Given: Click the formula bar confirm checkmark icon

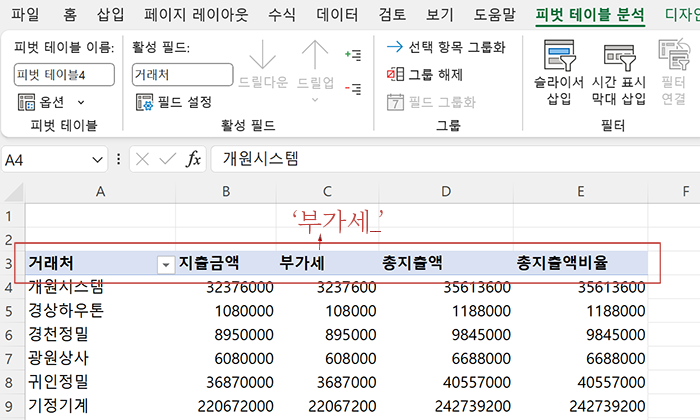Looking at the screenshot, I should (167, 159).
